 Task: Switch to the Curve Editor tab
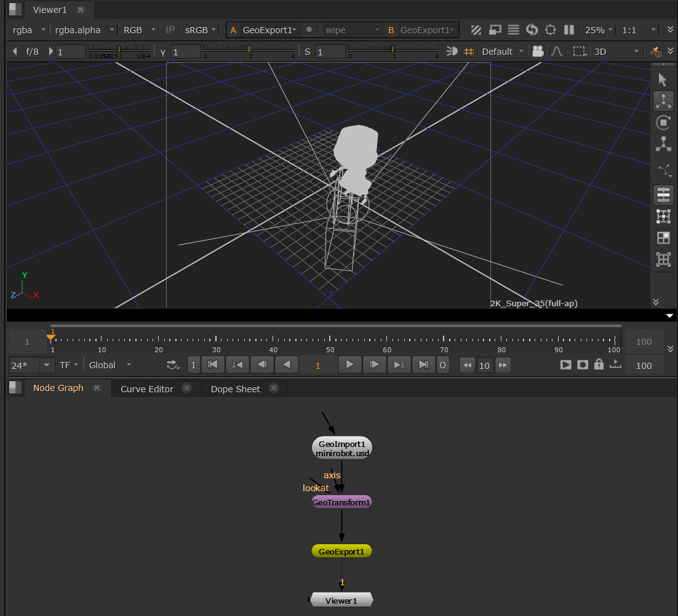coord(147,389)
